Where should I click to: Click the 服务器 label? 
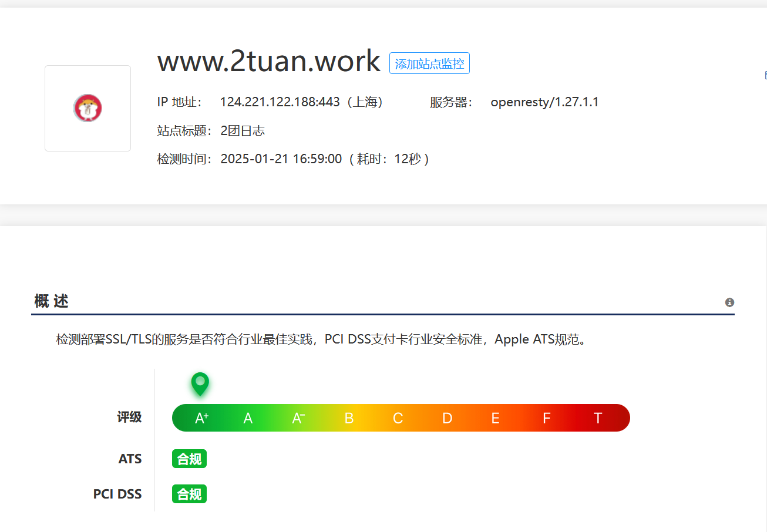coord(451,102)
